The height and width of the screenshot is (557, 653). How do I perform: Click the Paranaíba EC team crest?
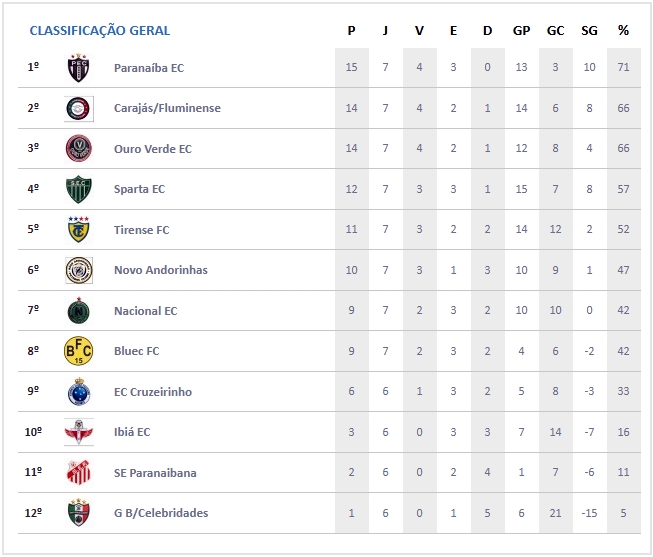(79, 68)
